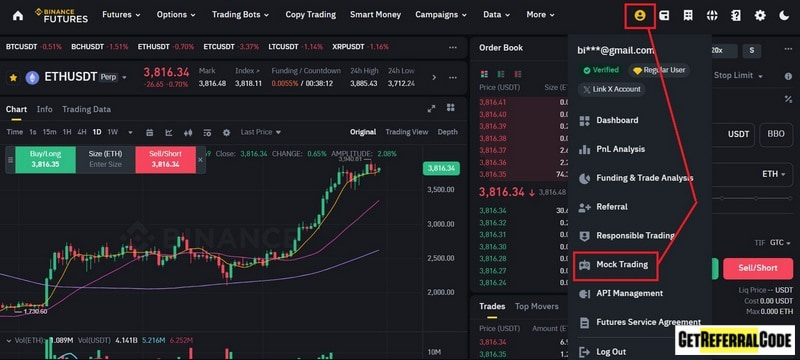Expand more chart time intervals

pyautogui.click(x=130, y=133)
